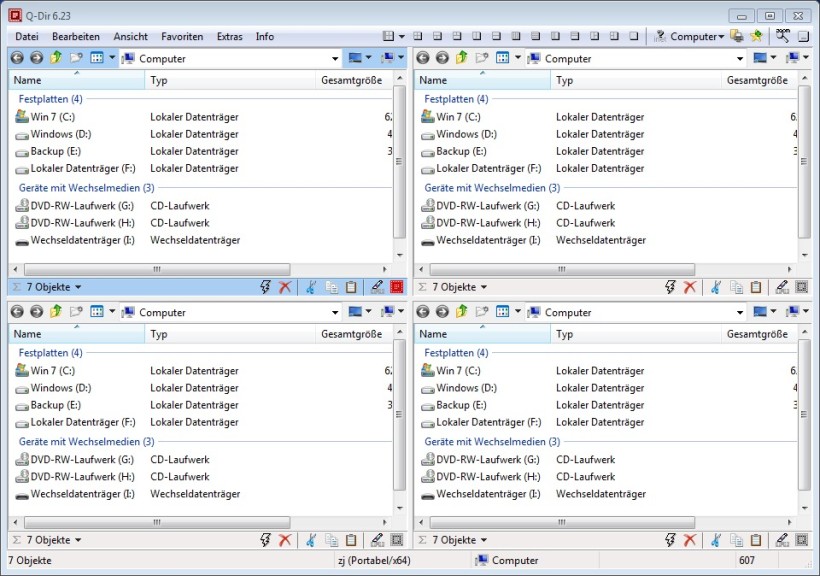Open the Computer dropdown in main toolbar
The image size is (820, 576).
[x=698, y=37]
